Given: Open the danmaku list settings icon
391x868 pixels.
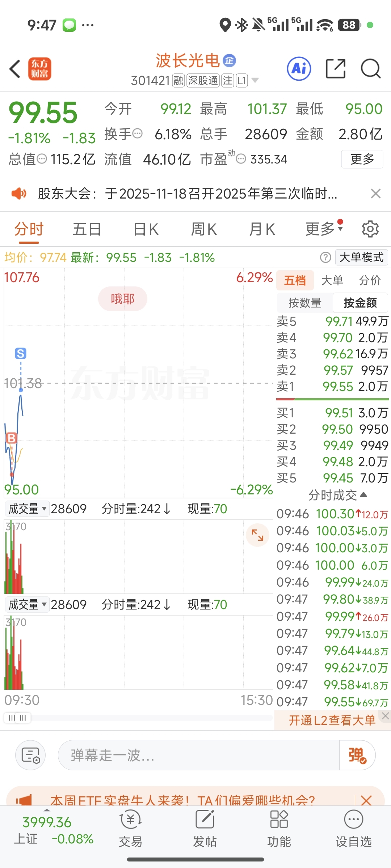Looking at the screenshot, I should 30,755.
